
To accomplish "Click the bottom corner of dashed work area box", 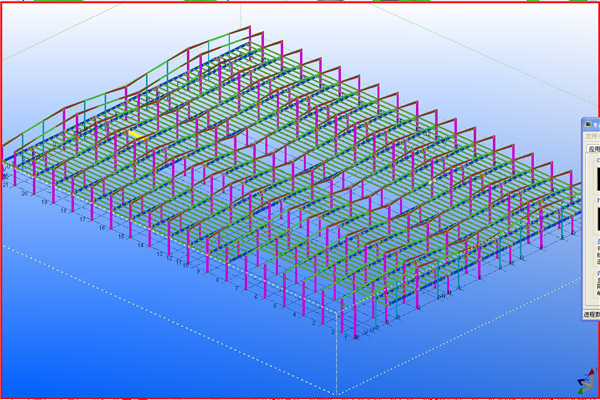I will tap(337, 393).
